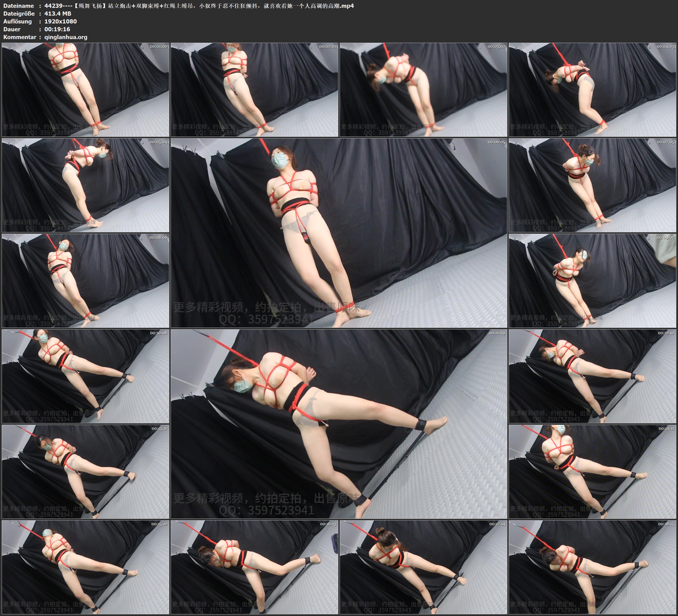This screenshot has width=678, height=616.
Task: Open the large frame timestamped 00:06:05
Action: pyautogui.click(x=339, y=233)
